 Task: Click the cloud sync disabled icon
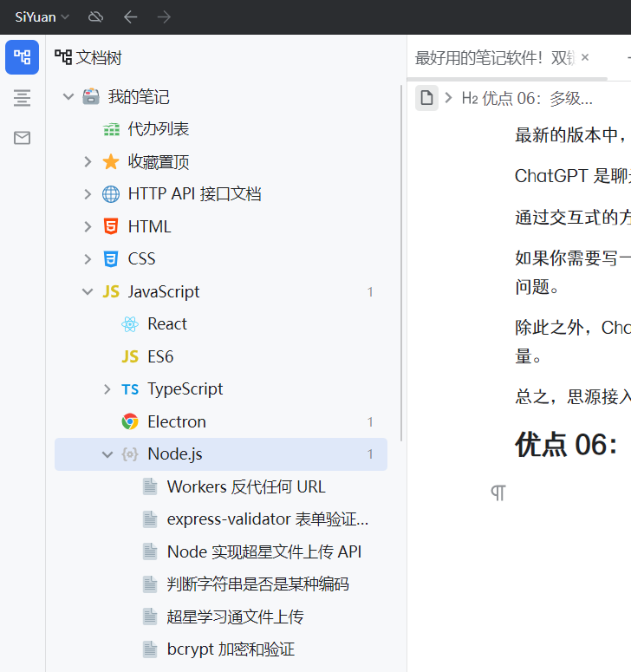[x=95, y=17]
